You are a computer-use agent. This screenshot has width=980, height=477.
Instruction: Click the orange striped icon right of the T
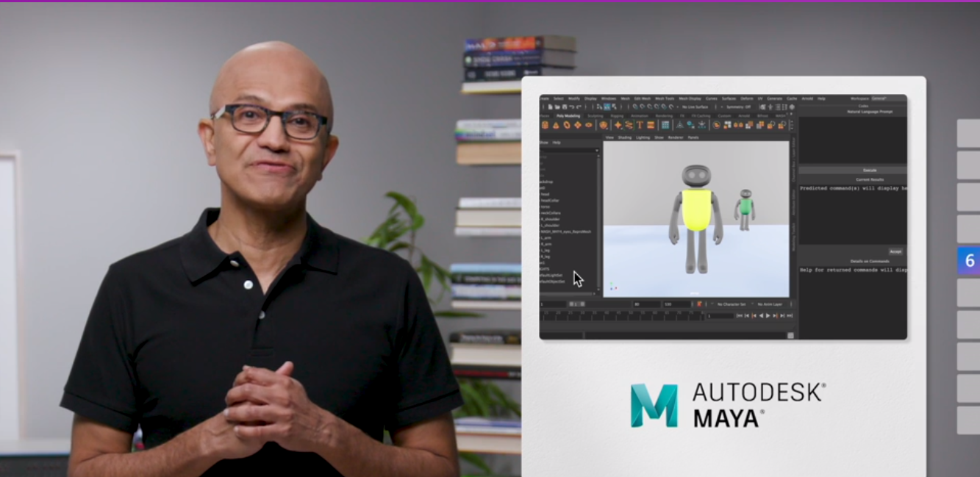[651, 125]
